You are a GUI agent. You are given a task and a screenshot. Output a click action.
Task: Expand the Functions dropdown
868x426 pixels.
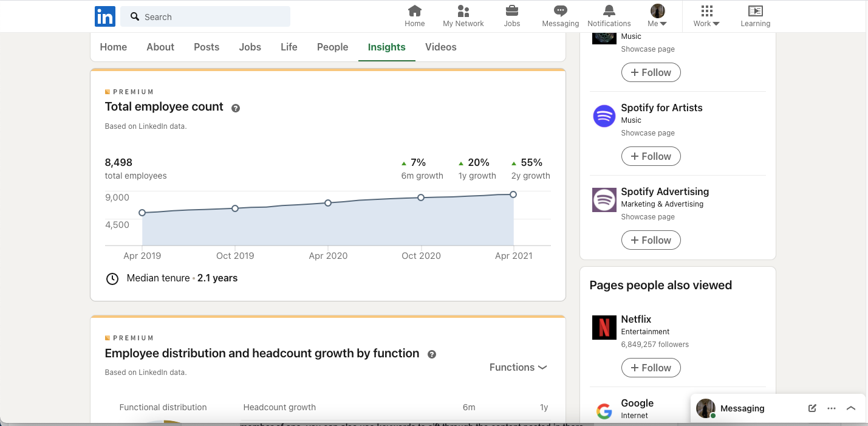[518, 367]
